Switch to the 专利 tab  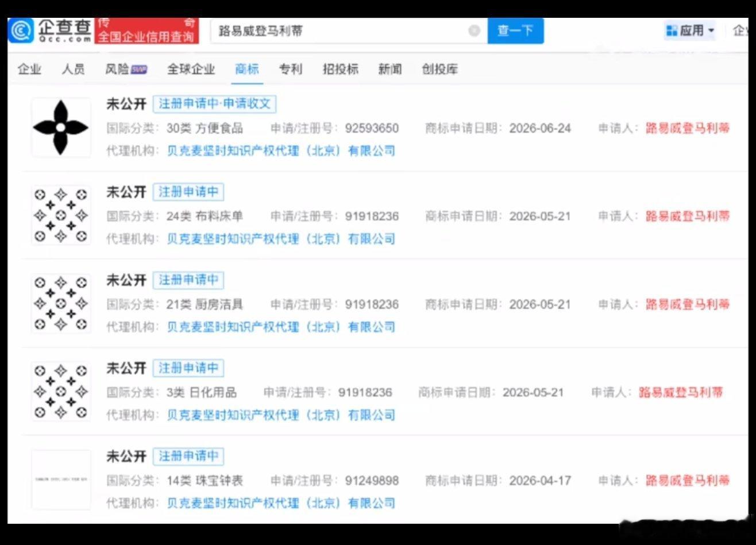click(291, 69)
